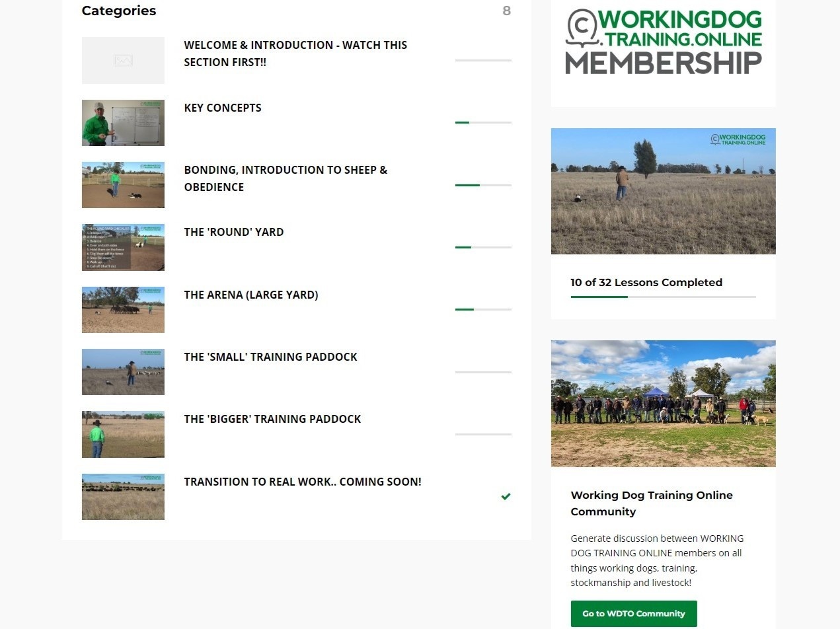Click the community description paragraph
840x629 pixels.
pos(657,560)
